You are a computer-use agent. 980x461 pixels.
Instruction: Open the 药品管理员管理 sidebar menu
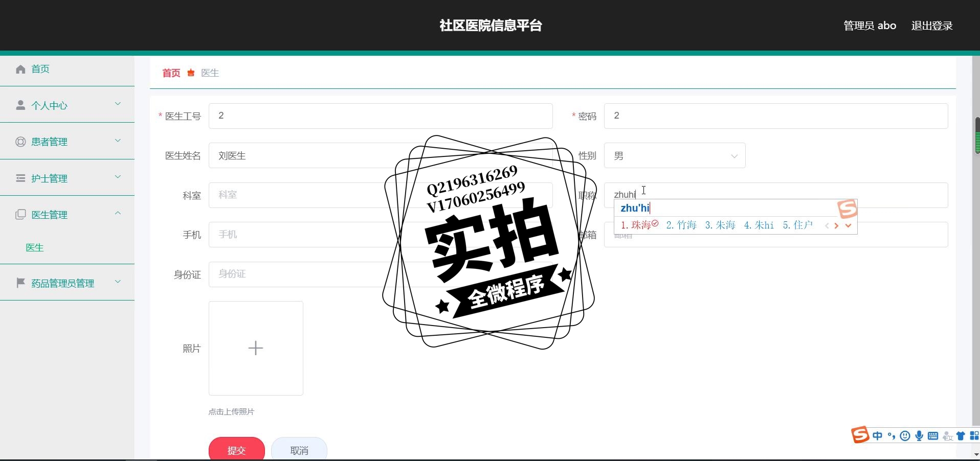click(x=67, y=283)
